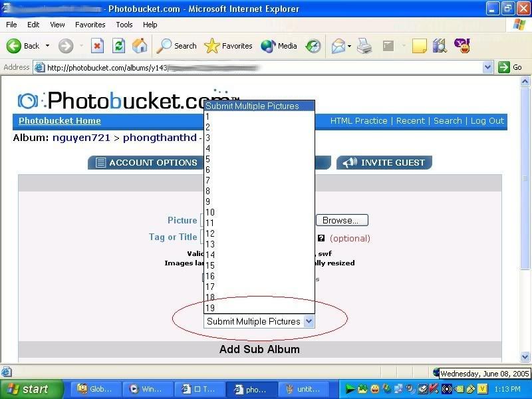
Task: Click the page icon in address bar
Action: 40,68
